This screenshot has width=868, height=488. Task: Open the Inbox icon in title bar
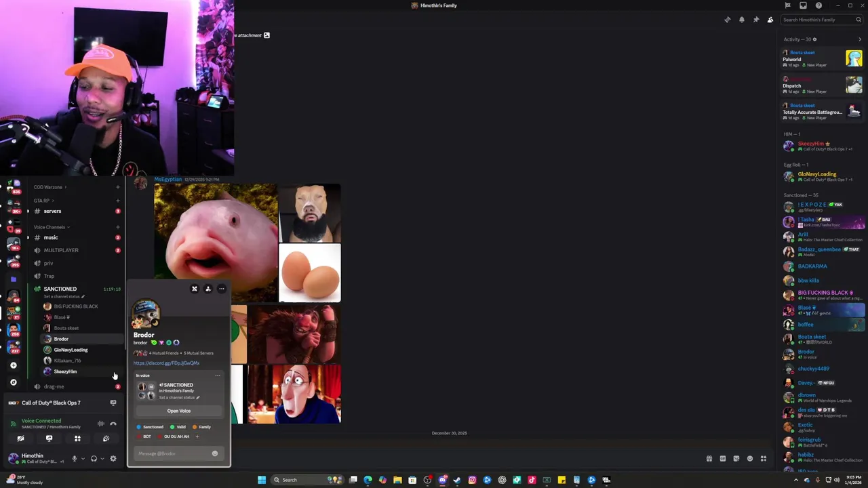[x=803, y=5]
